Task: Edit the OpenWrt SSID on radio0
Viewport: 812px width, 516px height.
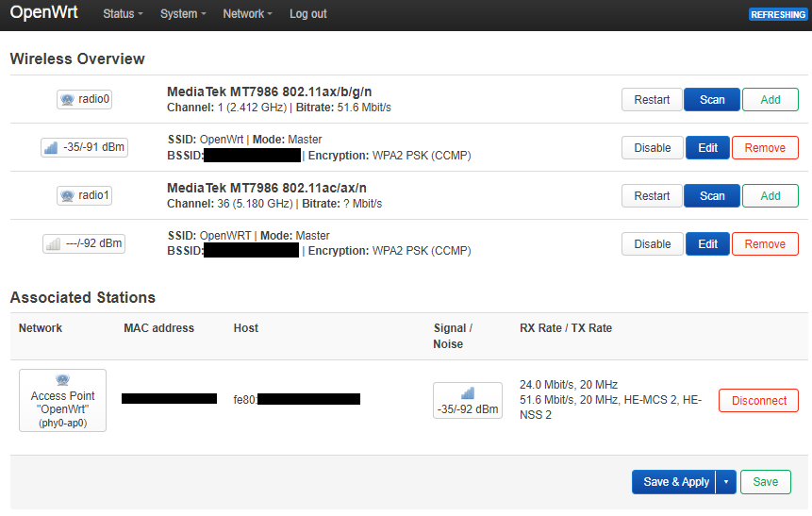Action: tap(707, 148)
